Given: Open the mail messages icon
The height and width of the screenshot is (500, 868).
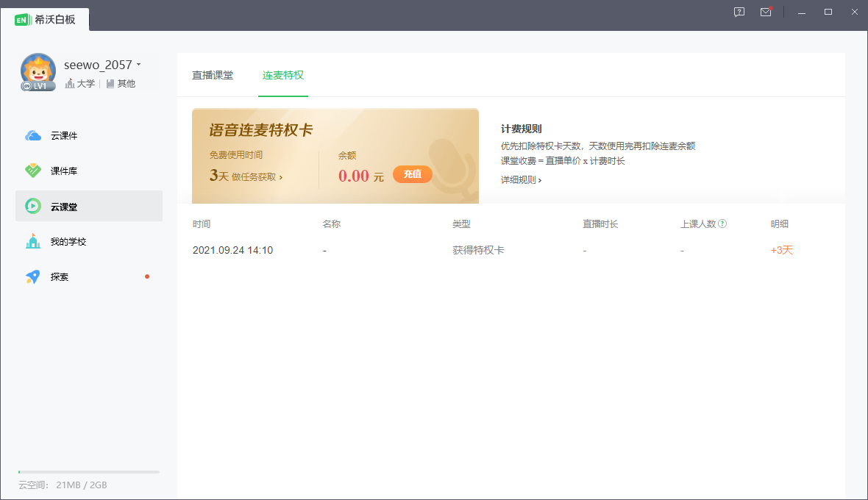Looking at the screenshot, I should pos(766,12).
